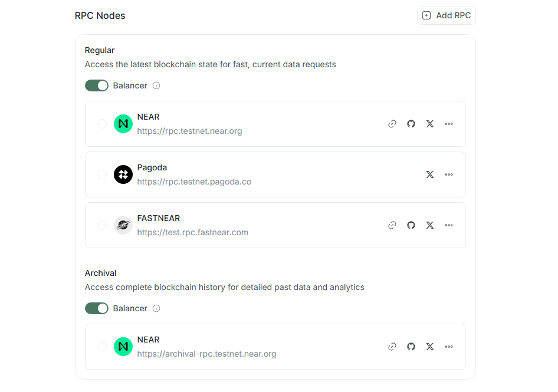The height and width of the screenshot is (392, 558).
Task: Open more options for regular NEAR RPC
Action: (x=449, y=124)
